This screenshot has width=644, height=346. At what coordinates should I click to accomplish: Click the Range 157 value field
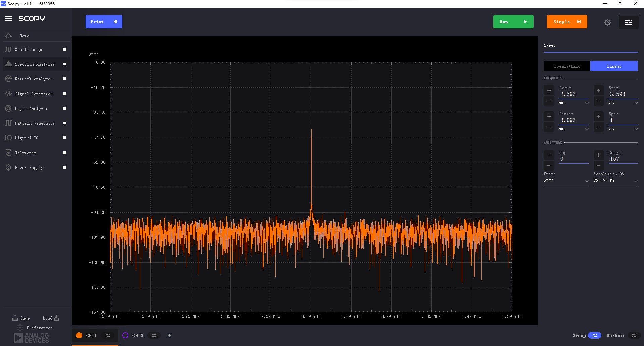(623, 159)
